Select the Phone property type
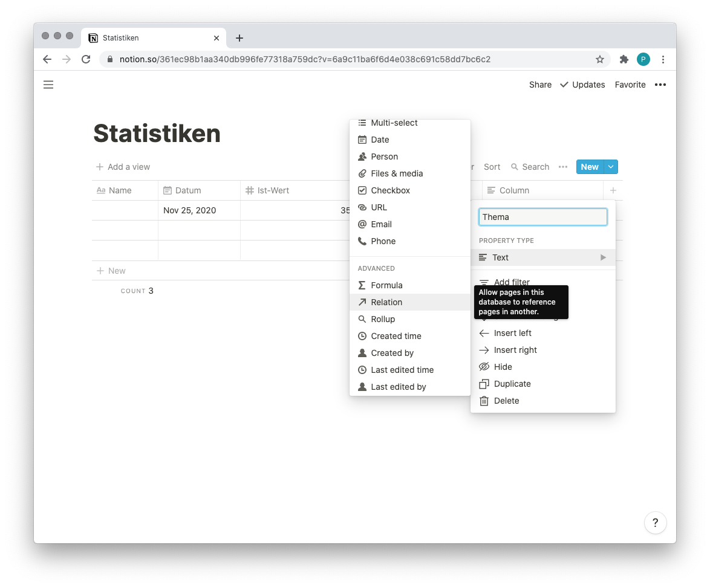 pyautogui.click(x=410, y=242)
